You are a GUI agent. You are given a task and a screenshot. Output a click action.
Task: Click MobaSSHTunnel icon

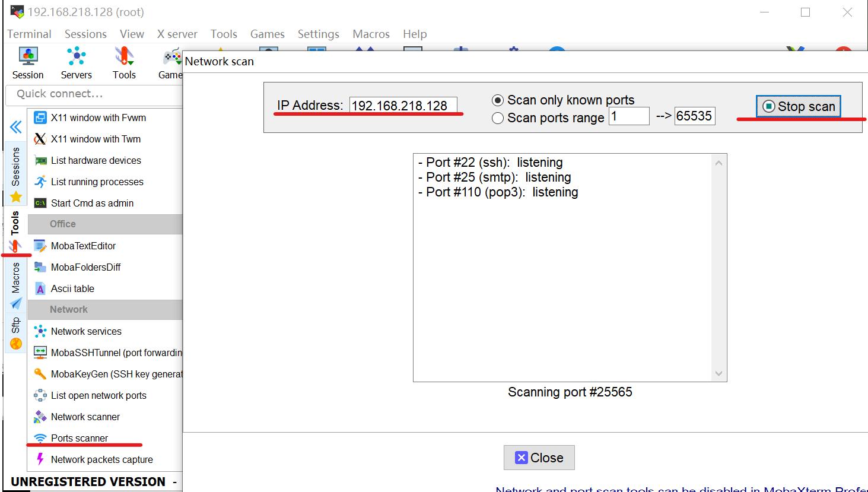pyautogui.click(x=40, y=353)
